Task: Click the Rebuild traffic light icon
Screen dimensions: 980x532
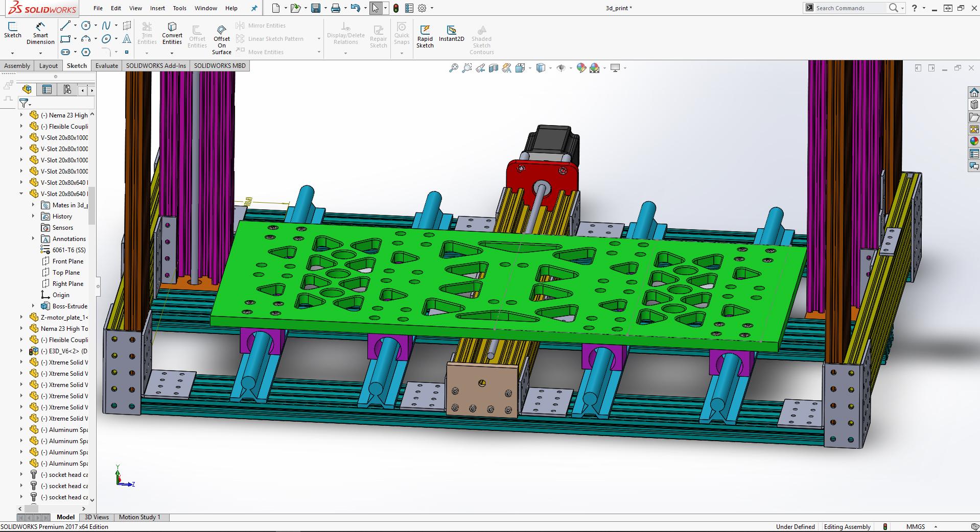Action: click(x=395, y=8)
